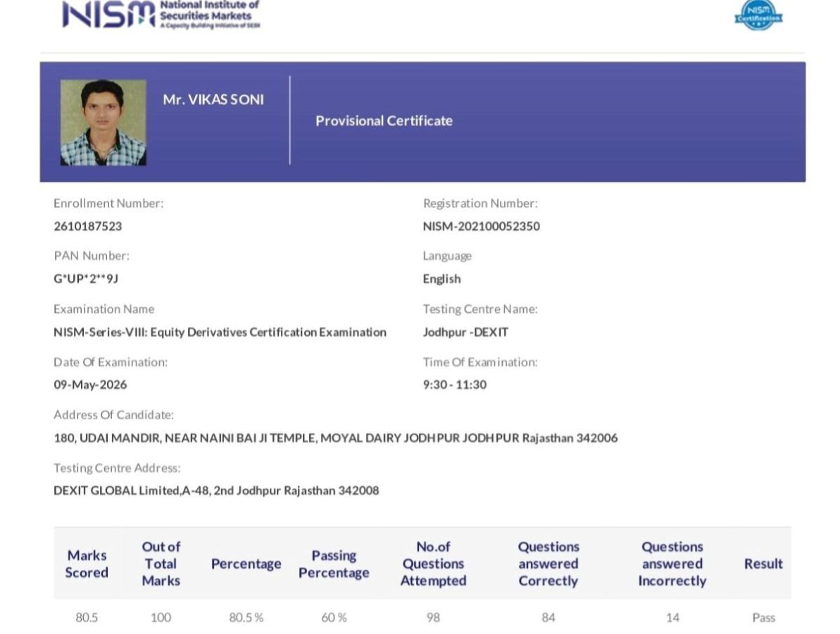Click the NISM Certification badge icon

(758, 15)
